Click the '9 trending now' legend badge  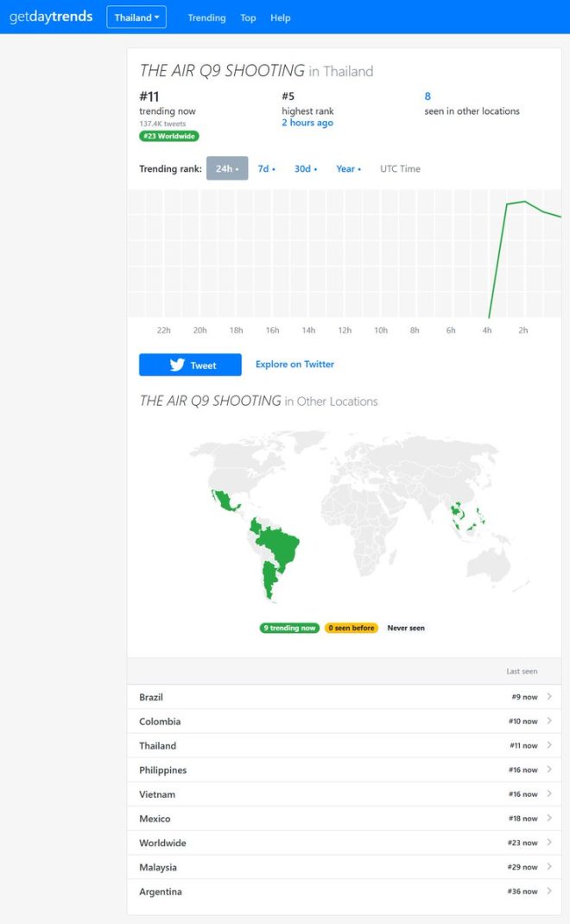pyautogui.click(x=289, y=628)
